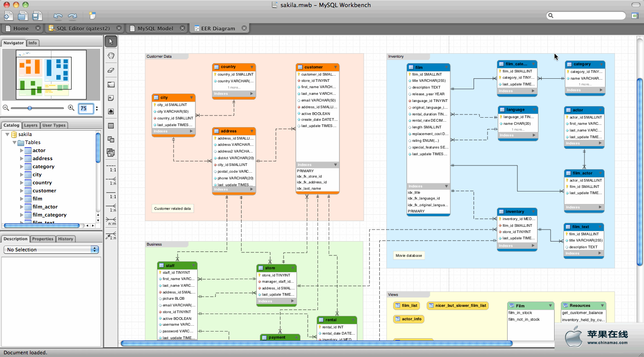
Task: Select the nicer_but_slower_film_list view
Action: tap(458, 306)
